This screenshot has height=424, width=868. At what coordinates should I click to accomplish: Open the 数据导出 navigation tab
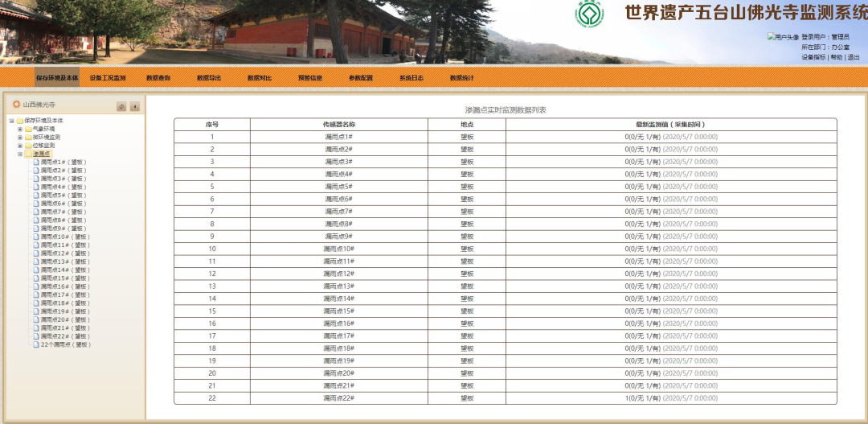[209, 78]
